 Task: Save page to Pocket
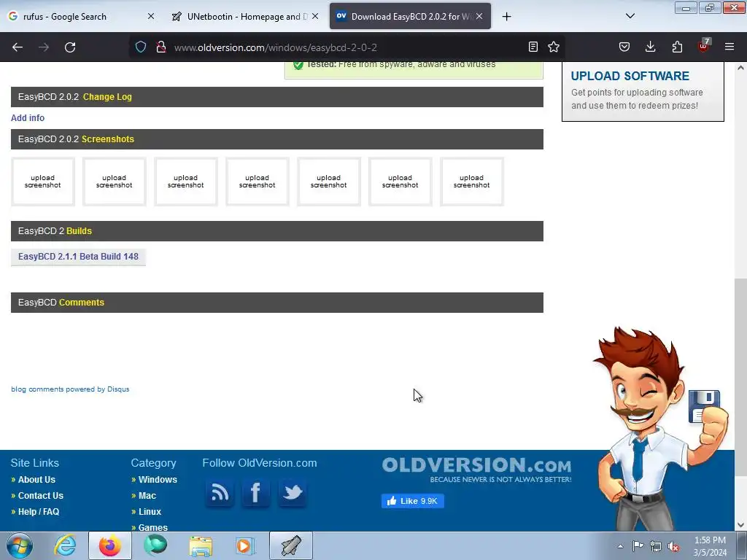pos(624,47)
